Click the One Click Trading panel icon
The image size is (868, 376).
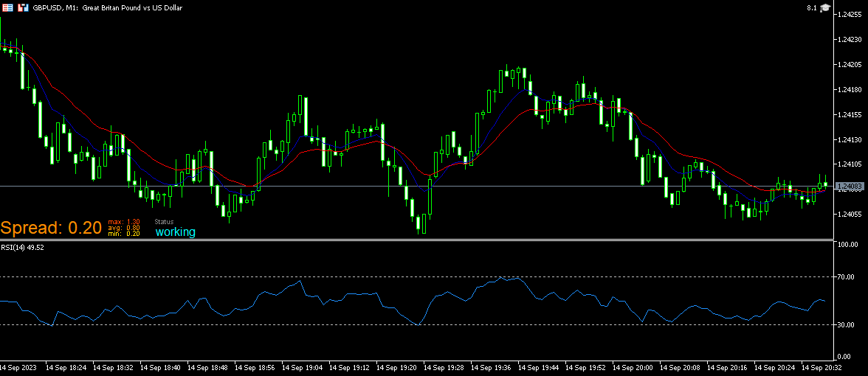click(x=24, y=7)
